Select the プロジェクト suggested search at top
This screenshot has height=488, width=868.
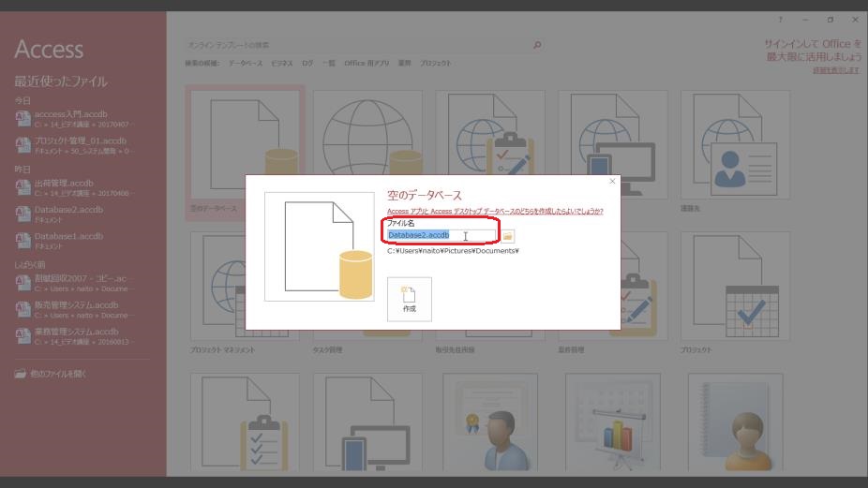(435, 63)
